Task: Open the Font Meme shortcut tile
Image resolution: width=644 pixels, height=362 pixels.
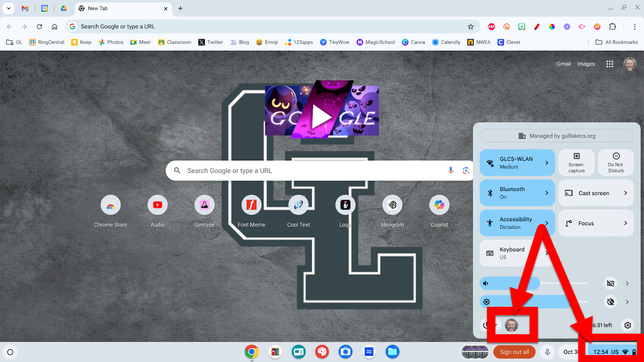Action: (252, 212)
